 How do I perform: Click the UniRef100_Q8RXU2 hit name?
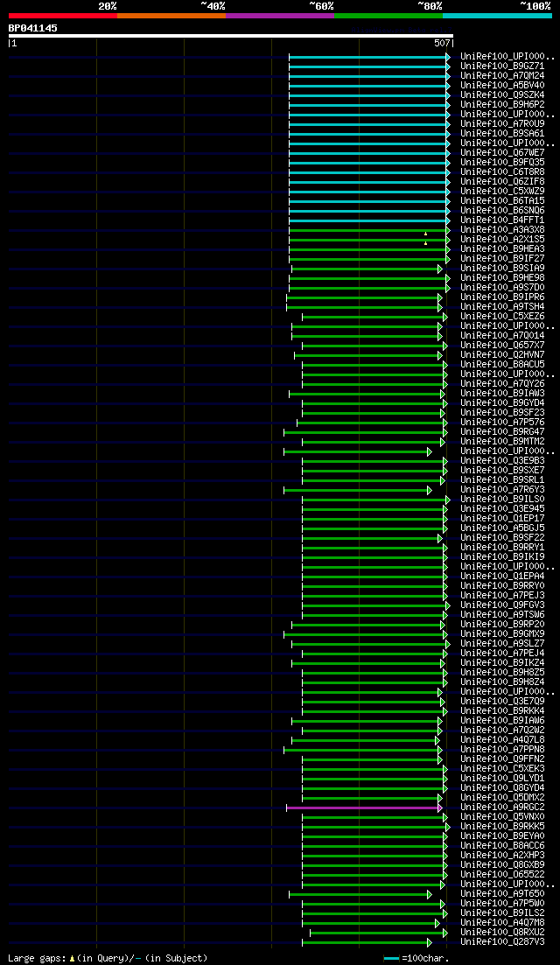(x=502, y=933)
